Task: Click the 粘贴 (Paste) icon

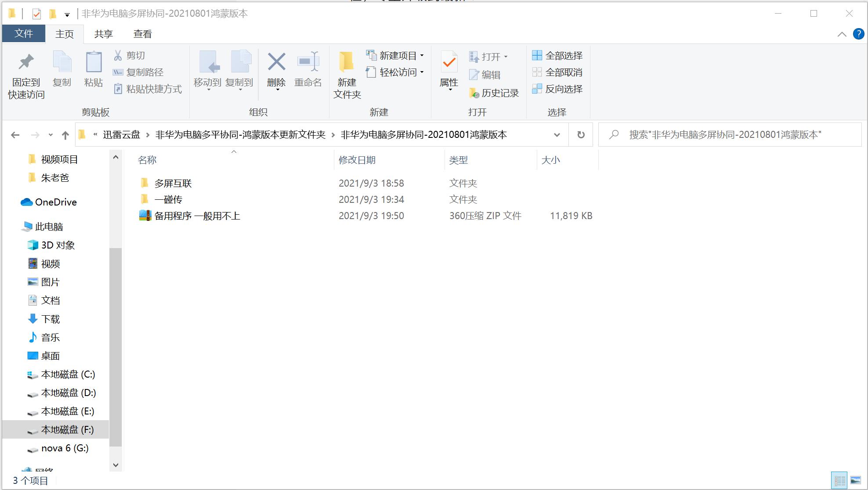Action: [x=93, y=70]
